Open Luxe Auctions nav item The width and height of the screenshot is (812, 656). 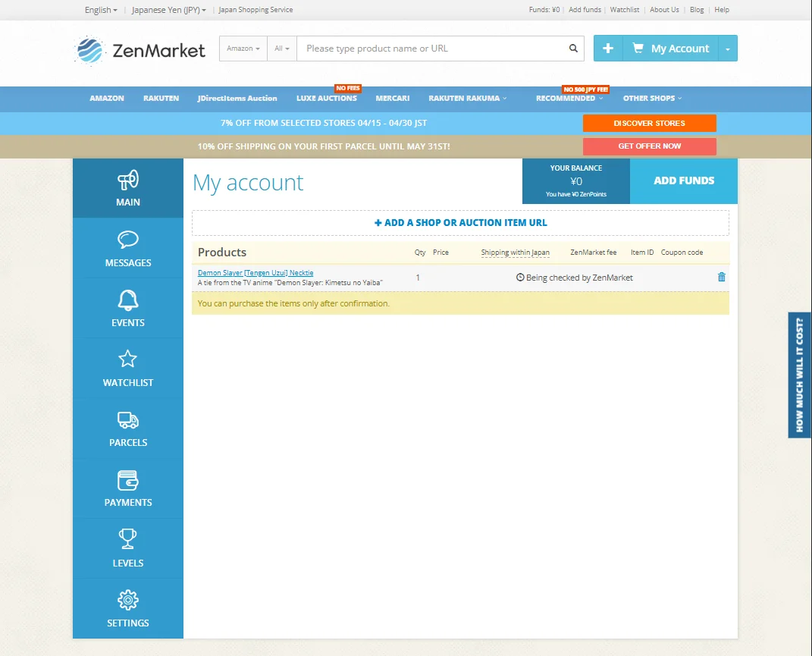326,98
